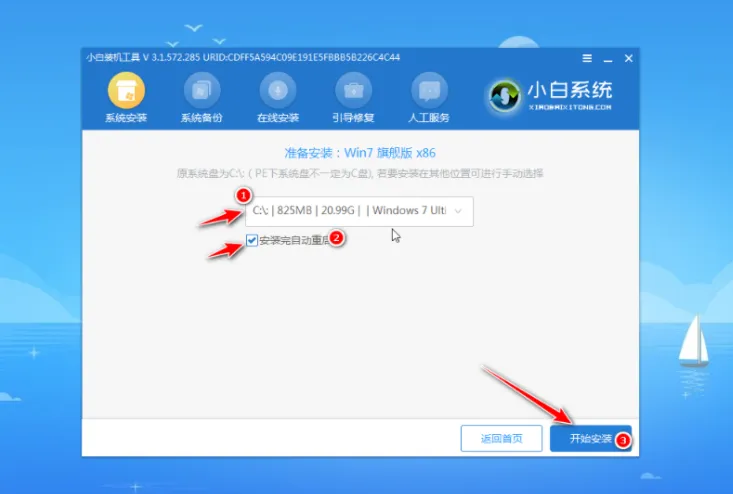733x494 pixels.
Task: Untick the 安装完自动重启 checkbox
Action: coord(252,240)
